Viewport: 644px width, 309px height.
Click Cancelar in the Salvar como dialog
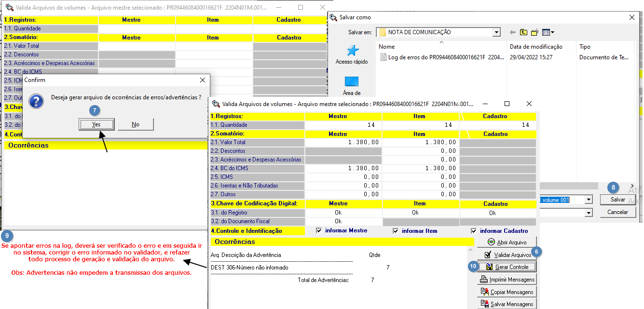(x=618, y=212)
